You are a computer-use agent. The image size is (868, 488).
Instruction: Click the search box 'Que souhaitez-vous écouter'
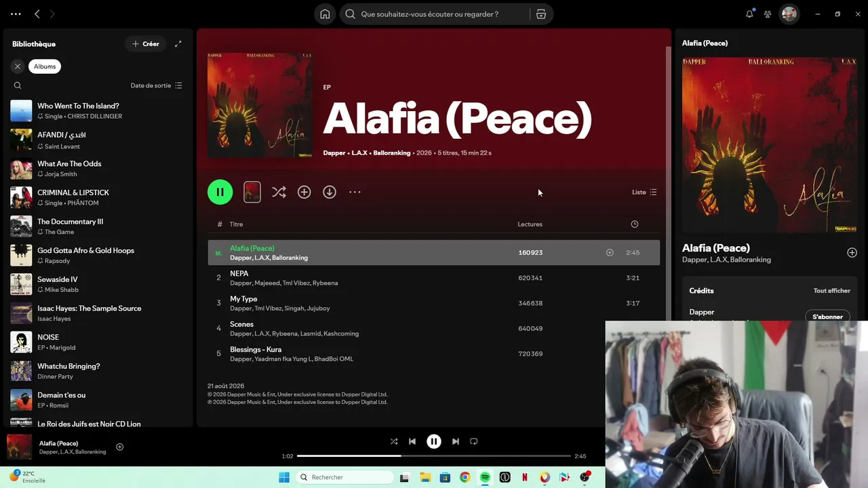(434, 14)
